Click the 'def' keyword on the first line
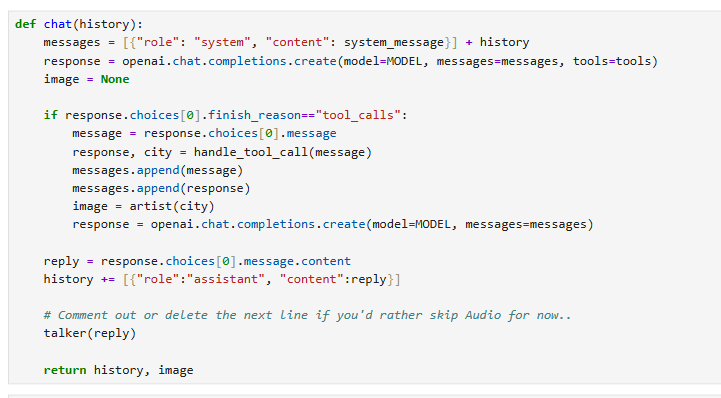 click(x=25, y=24)
